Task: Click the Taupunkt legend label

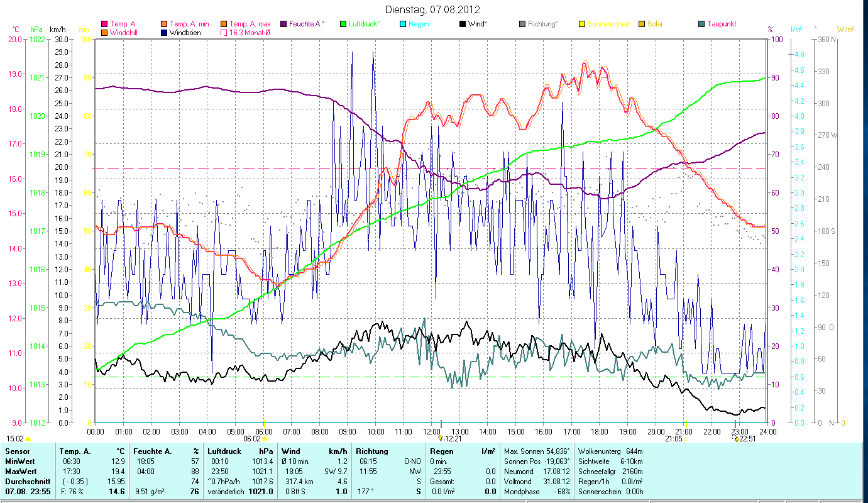Action: (x=722, y=25)
